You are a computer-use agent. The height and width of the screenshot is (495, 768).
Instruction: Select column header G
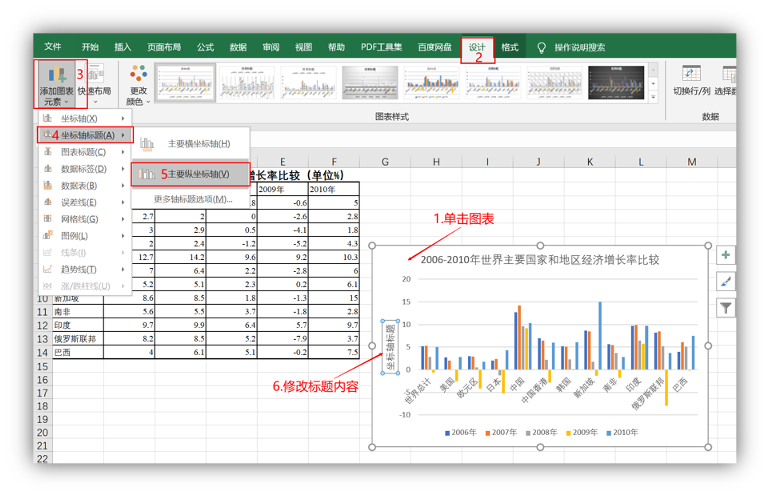click(385, 162)
